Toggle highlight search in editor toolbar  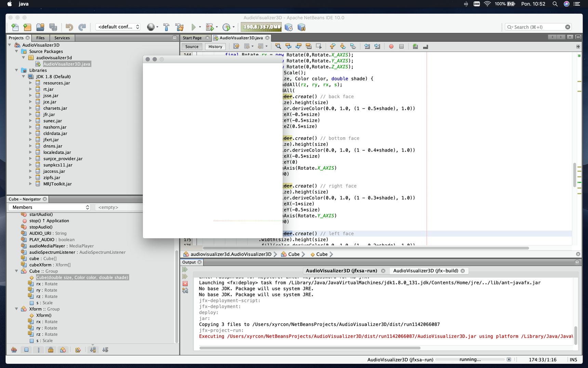coord(309,46)
